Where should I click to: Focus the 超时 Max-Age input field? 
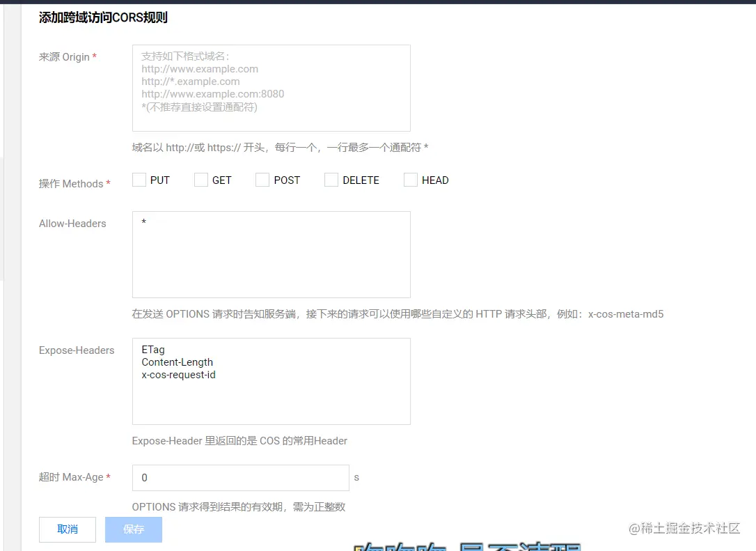(241, 478)
